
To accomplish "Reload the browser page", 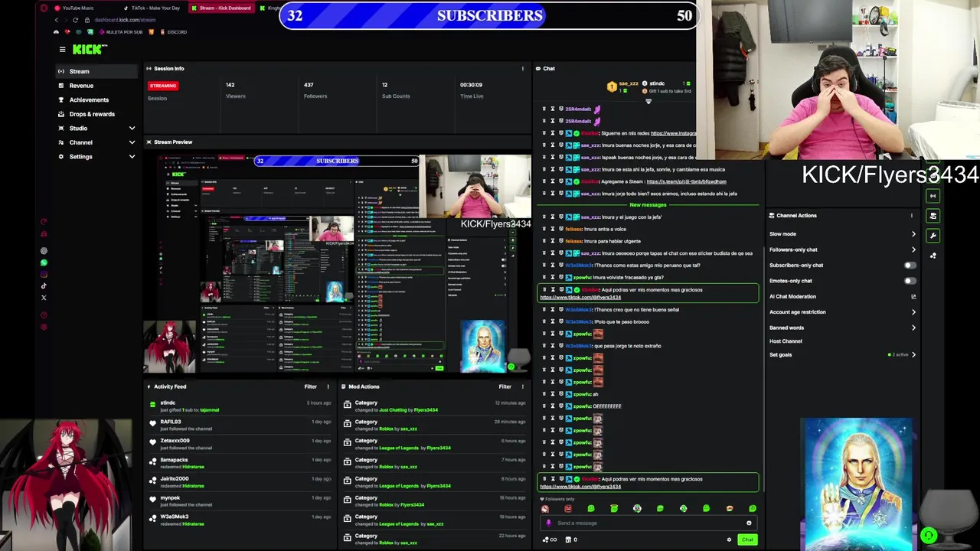I will pos(75,20).
